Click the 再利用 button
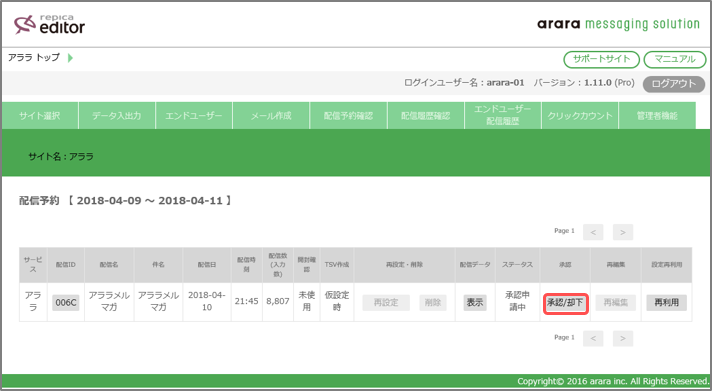Image resolution: width=712 pixels, height=391 pixels. pos(667,302)
